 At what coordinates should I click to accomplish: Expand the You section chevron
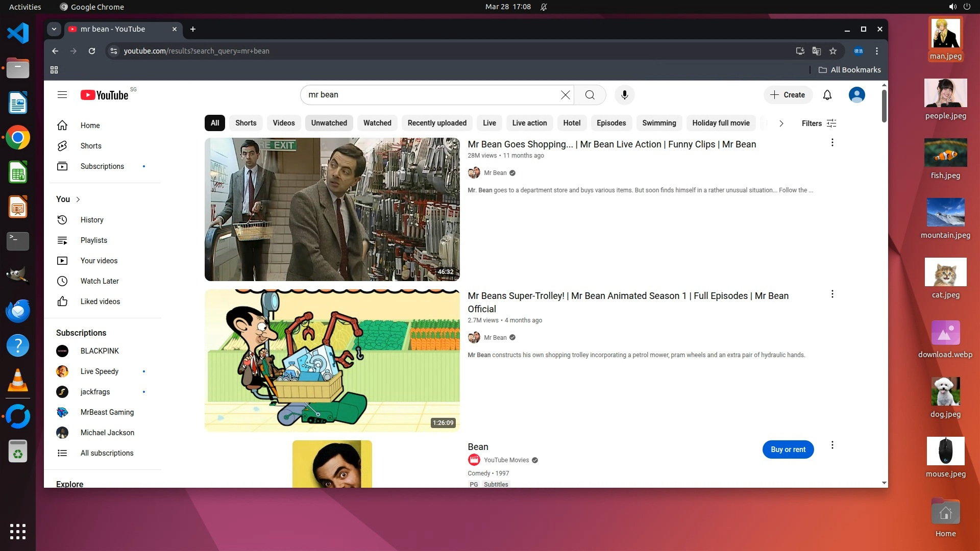coord(78,199)
